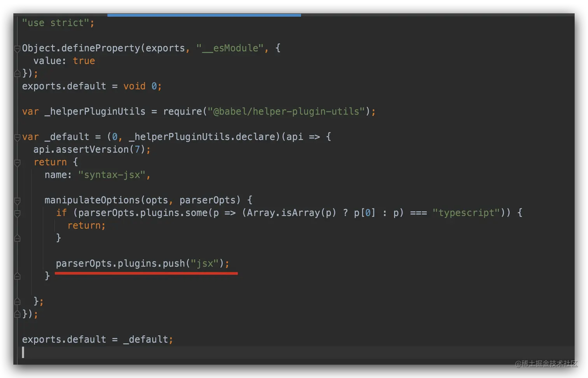This screenshot has width=588, height=378.
Task: Click 'Array.isArray(p)' expression
Action: [x=291, y=213]
